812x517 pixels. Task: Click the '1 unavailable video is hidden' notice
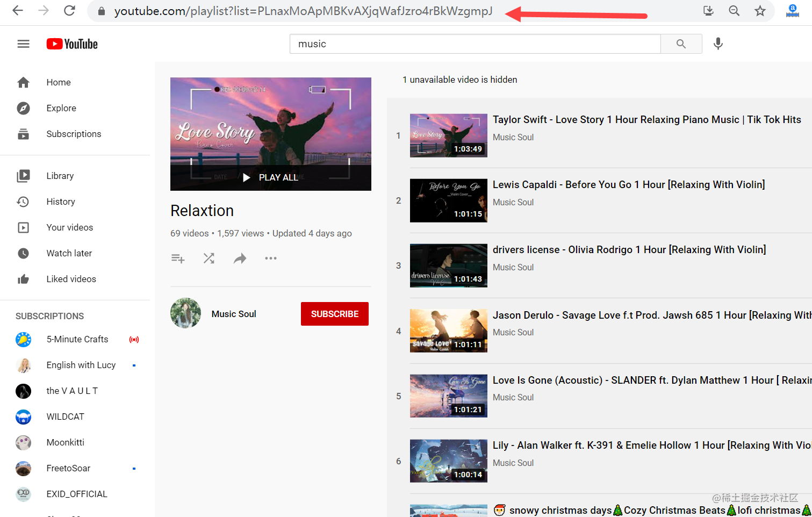[460, 80]
